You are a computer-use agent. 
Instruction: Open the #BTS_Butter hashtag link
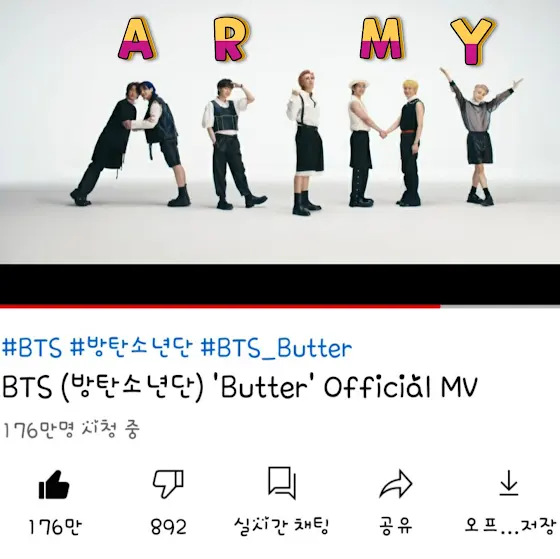tap(276, 348)
